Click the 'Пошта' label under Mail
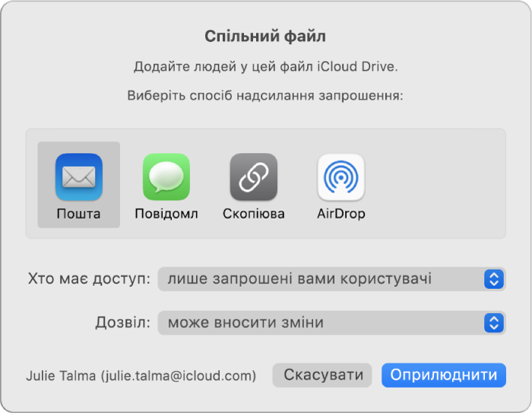Screen dimensions: 532x413 point(79,214)
